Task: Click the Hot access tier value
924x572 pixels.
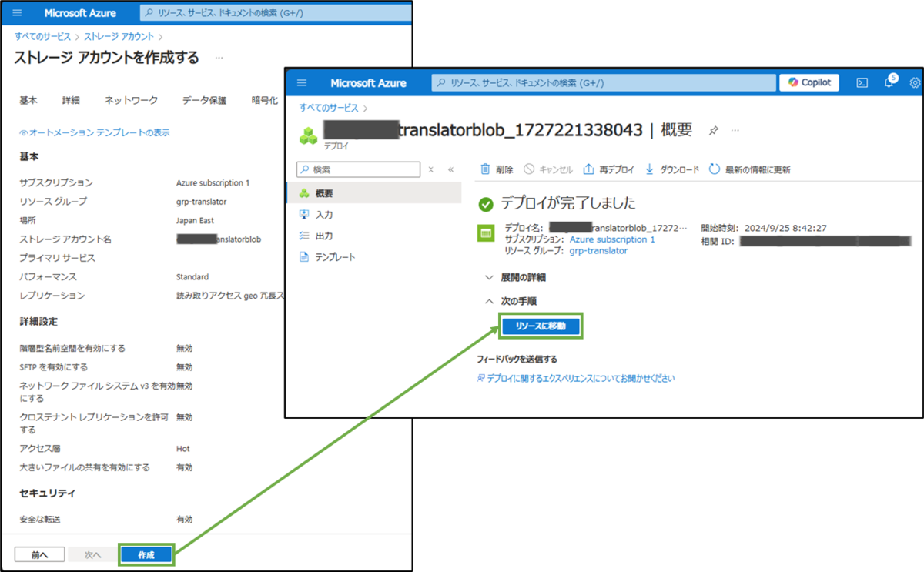Action: [183, 448]
